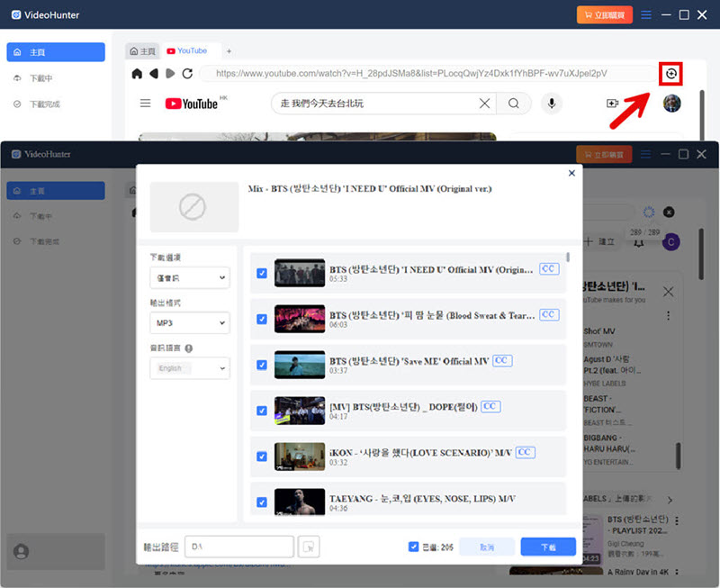Open YouTube account avatar in top window

pos(671,104)
